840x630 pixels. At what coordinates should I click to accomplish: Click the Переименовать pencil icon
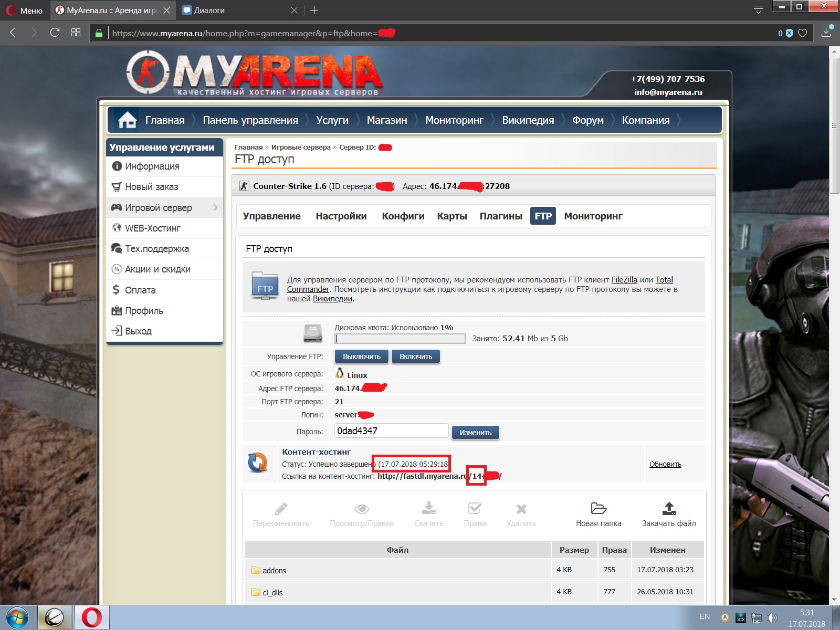click(281, 509)
